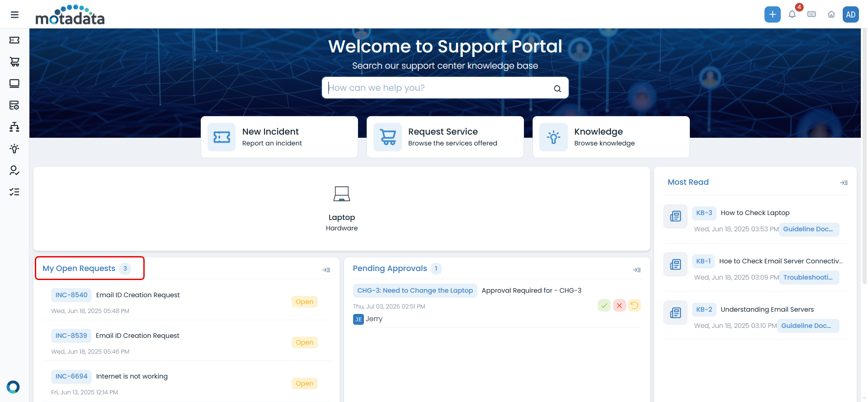Click the knowledge base search field
868x402 pixels.
coord(439,88)
